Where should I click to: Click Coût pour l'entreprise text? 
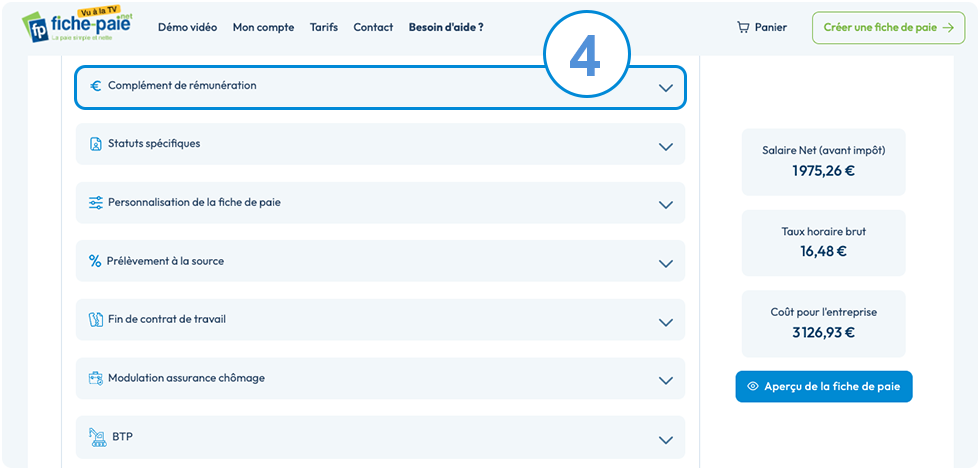coord(824,312)
